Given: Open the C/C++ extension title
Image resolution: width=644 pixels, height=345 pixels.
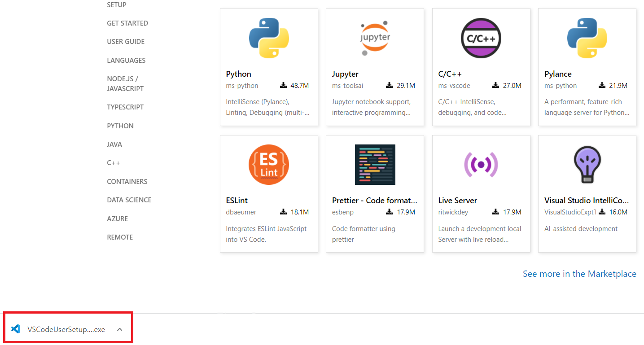Looking at the screenshot, I should (x=450, y=74).
